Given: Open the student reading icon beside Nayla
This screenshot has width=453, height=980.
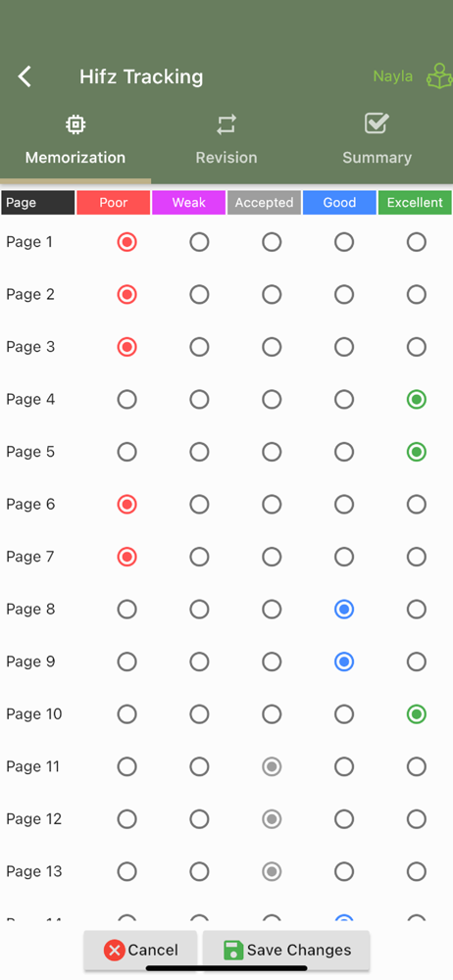Looking at the screenshot, I should point(439,76).
